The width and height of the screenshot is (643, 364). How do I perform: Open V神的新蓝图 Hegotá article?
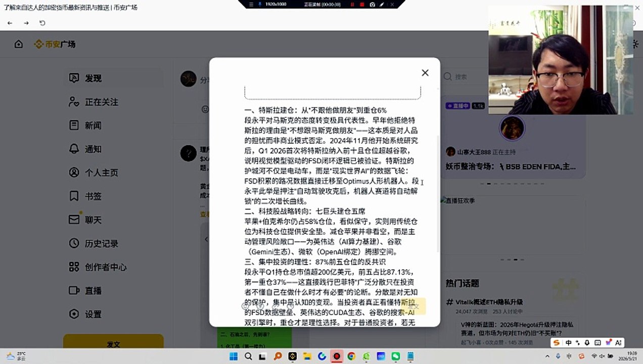click(517, 328)
